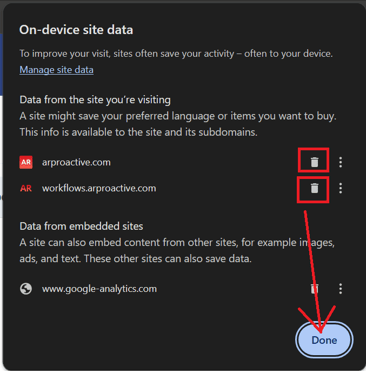Open the Manage site data link
Viewport: 366px width, 373px height.
click(x=56, y=70)
